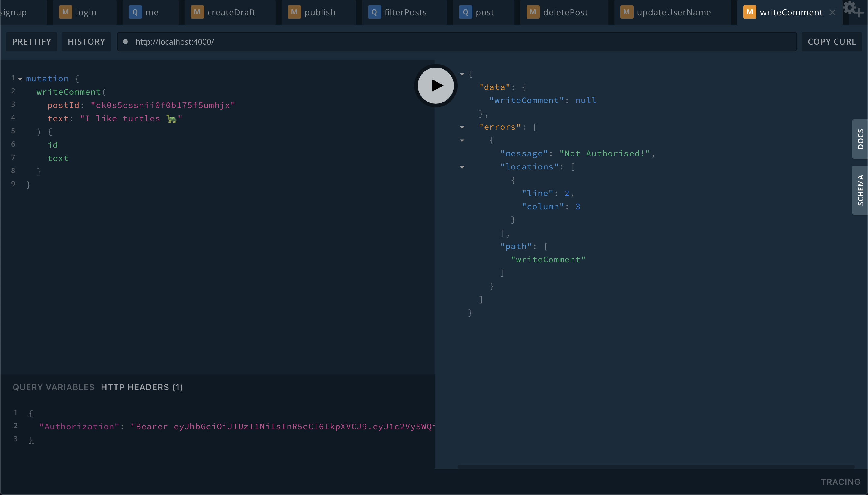The height and width of the screenshot is (495, 868).
Task: Collapse the locations array in the response
Action: [462, 167]
